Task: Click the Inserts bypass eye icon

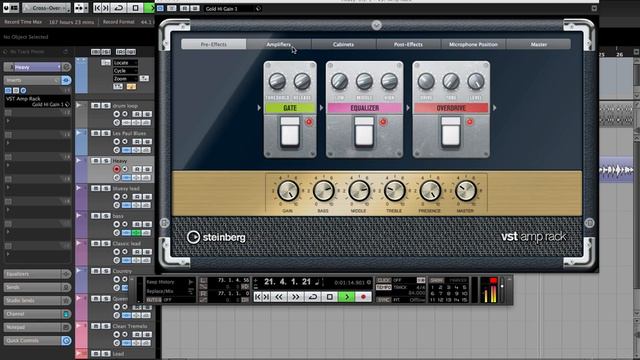Action: coord(66,80)
